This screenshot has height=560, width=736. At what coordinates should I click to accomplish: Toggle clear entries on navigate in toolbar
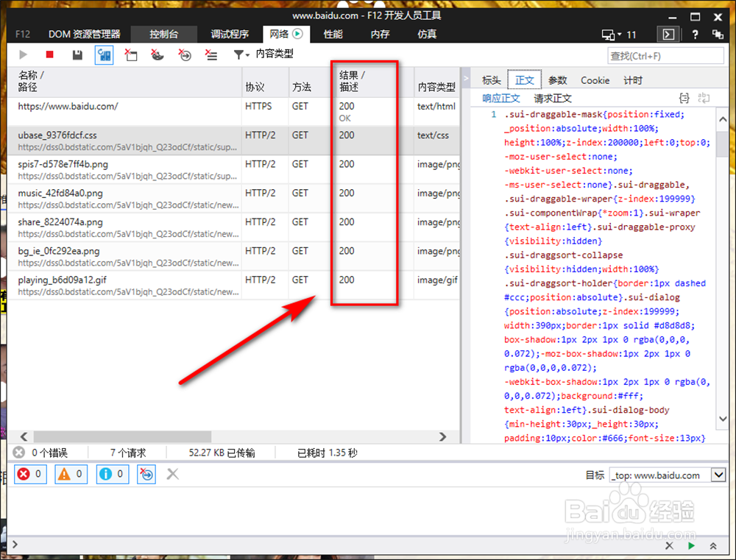coord(185,55)
